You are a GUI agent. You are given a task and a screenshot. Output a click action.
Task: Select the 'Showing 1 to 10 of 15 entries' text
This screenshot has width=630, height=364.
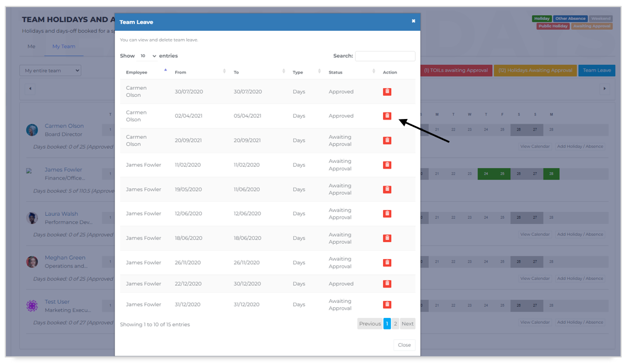click(155, 324)
